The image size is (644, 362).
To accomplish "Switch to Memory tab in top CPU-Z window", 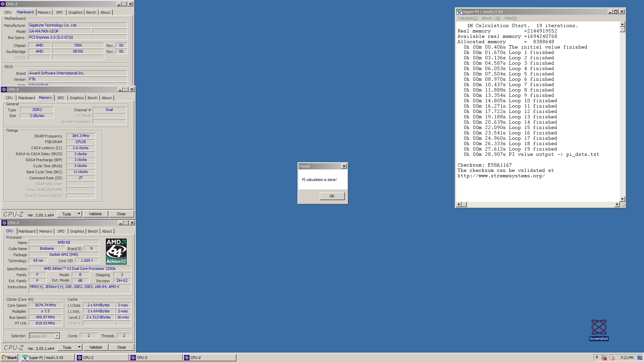I will [44, 12].
